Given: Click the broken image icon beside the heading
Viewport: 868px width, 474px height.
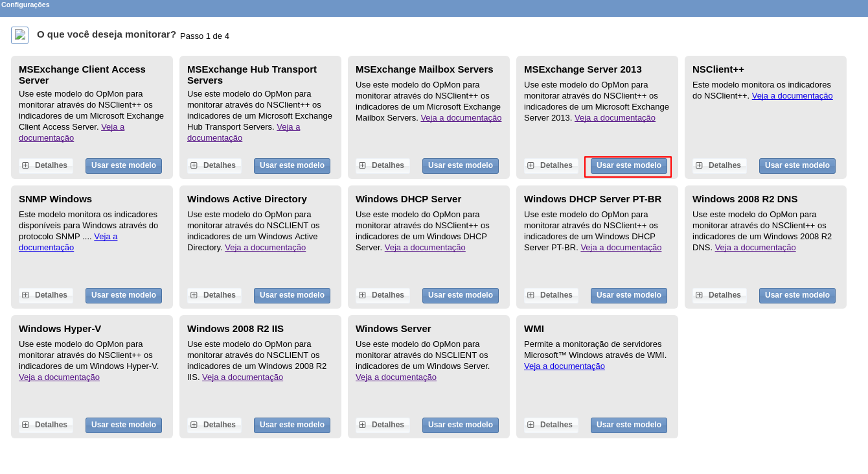Looking at the screenshot, I should (19, 35).
